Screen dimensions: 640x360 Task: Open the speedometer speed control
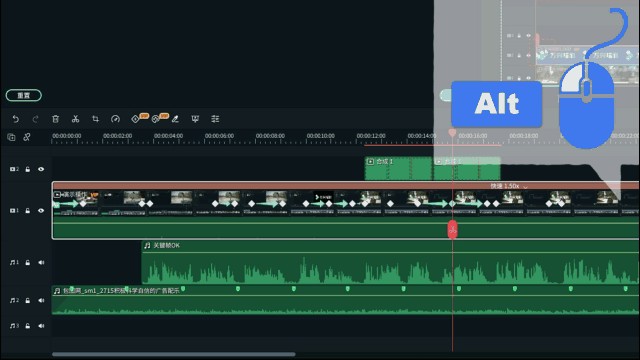coord(116,119)
